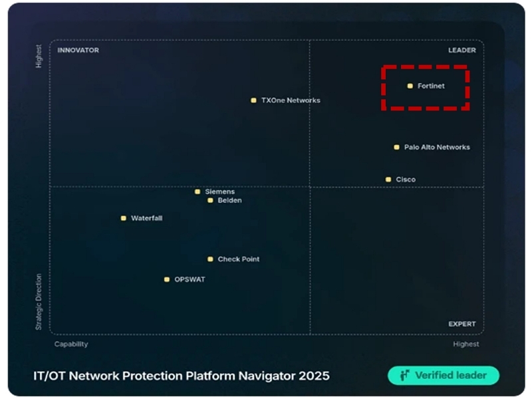532x399 pixels.
Task: Click the OPSWAT label text
Action: click(x=190, y=279)
